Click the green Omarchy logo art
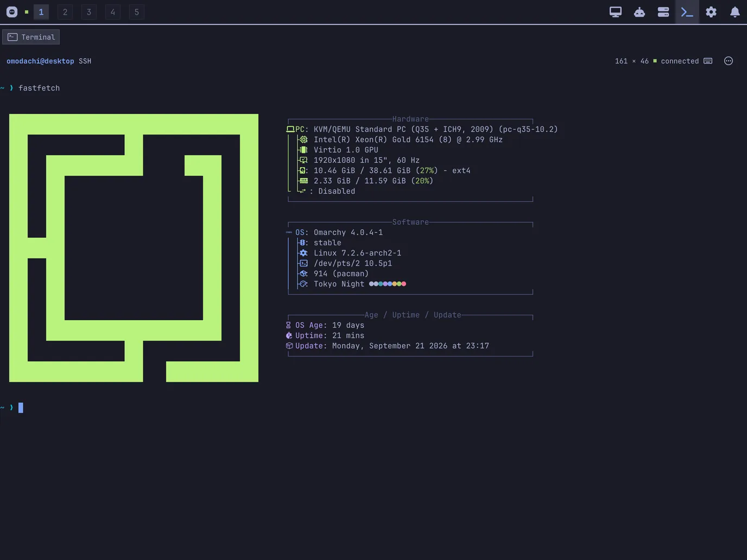The height and width of the screenshot is (560, 747). 134,248
